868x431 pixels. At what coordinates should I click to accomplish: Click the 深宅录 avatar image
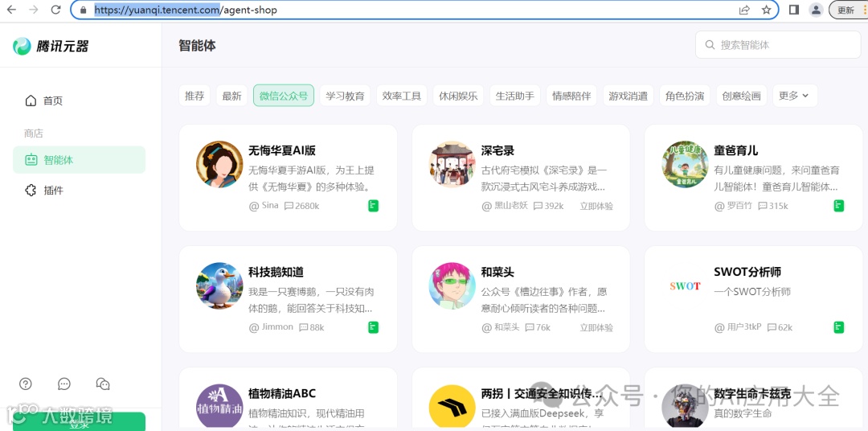click(452, 164)
